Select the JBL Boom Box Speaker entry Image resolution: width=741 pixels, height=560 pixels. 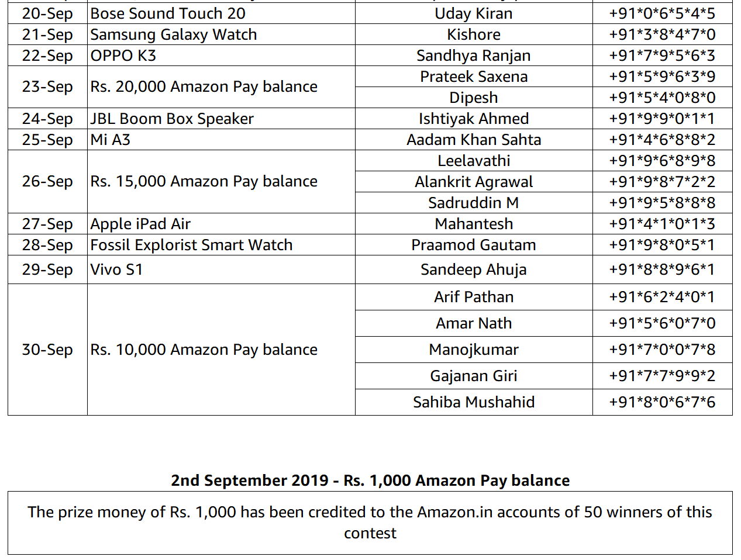[172, 119]
